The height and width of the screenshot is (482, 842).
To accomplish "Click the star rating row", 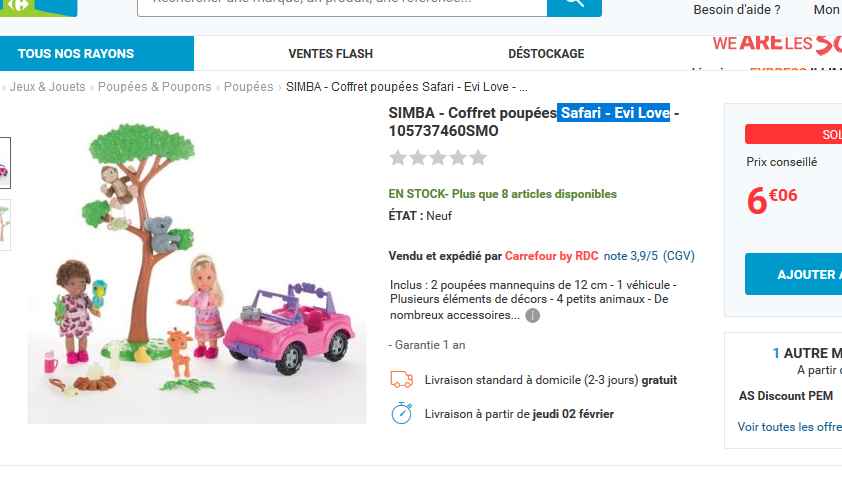I will 438,158.
